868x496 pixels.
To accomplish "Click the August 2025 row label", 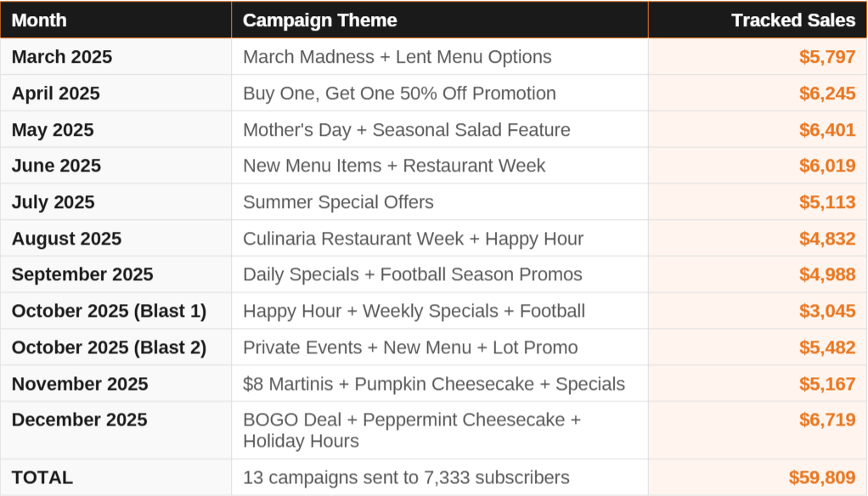I will 66,239.
